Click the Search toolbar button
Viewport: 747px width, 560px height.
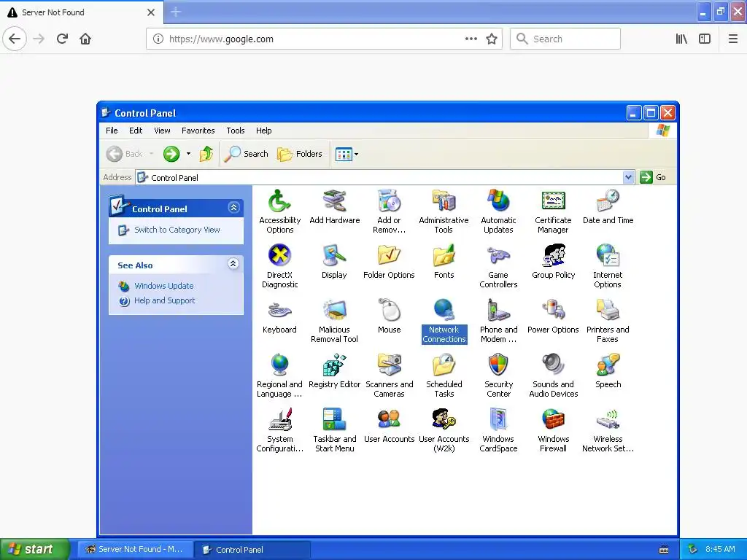point(246,154)
